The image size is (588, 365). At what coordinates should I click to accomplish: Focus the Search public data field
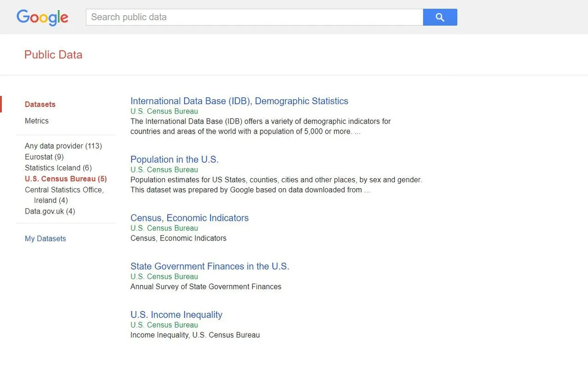(x=254, y=17)
